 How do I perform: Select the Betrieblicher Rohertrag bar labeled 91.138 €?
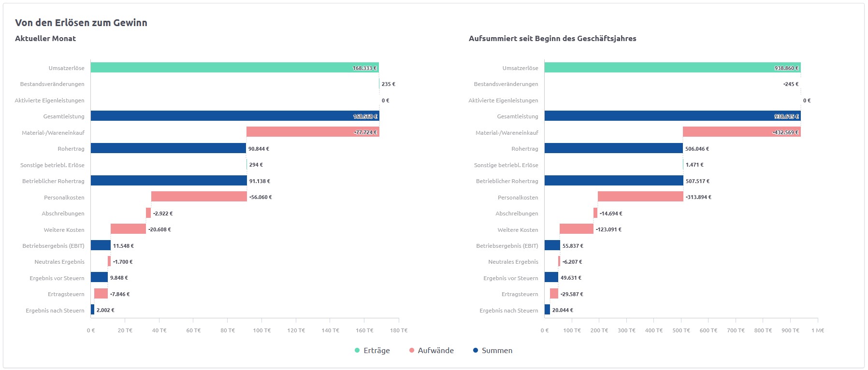tap(169, 181)
